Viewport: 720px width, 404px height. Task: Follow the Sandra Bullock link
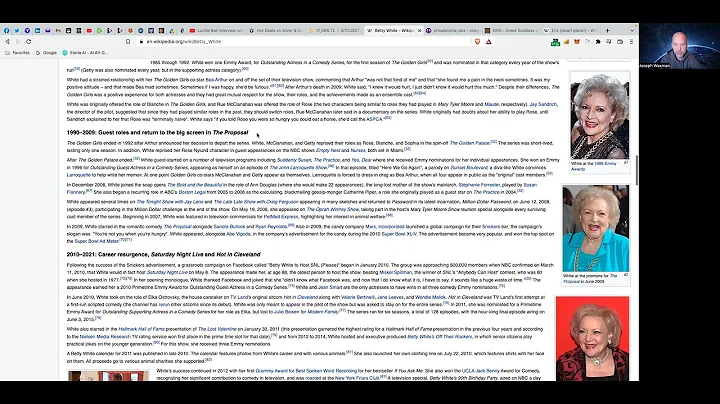click(229, 227)
